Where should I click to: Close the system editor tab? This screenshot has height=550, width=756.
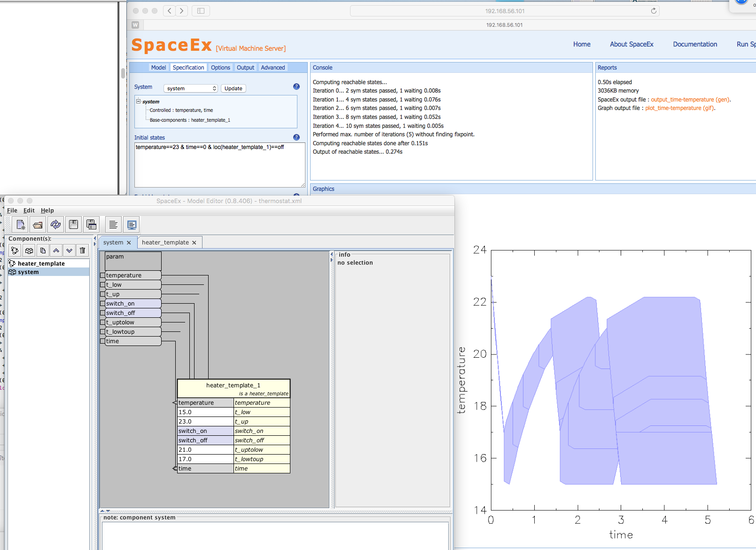point(129,243)
